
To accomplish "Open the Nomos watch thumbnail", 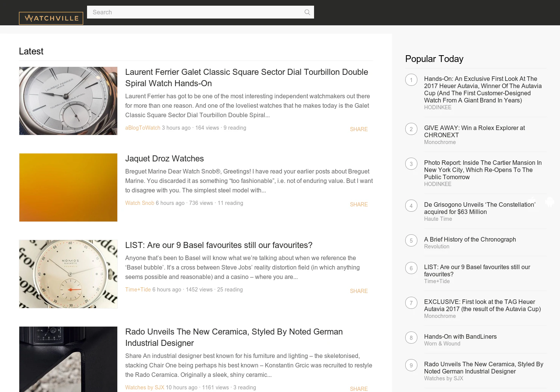I will [68, 274].
